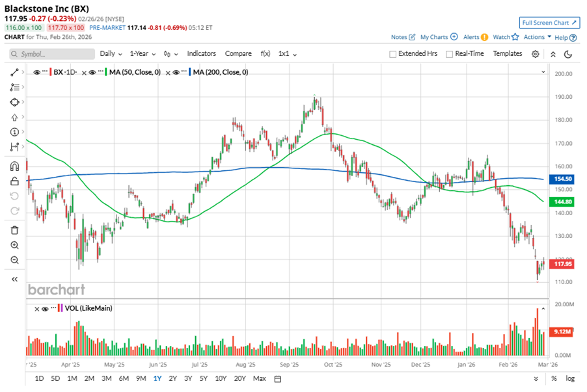Image resolution: width=587 pixels, height=392 pixels.
Task: Open the Fibonacci and lines tool group
Action: point(14,87)
